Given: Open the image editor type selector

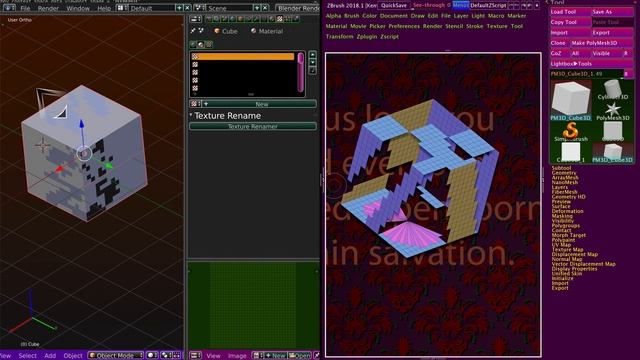Looking at the screenshot, I should click(196, 356).
